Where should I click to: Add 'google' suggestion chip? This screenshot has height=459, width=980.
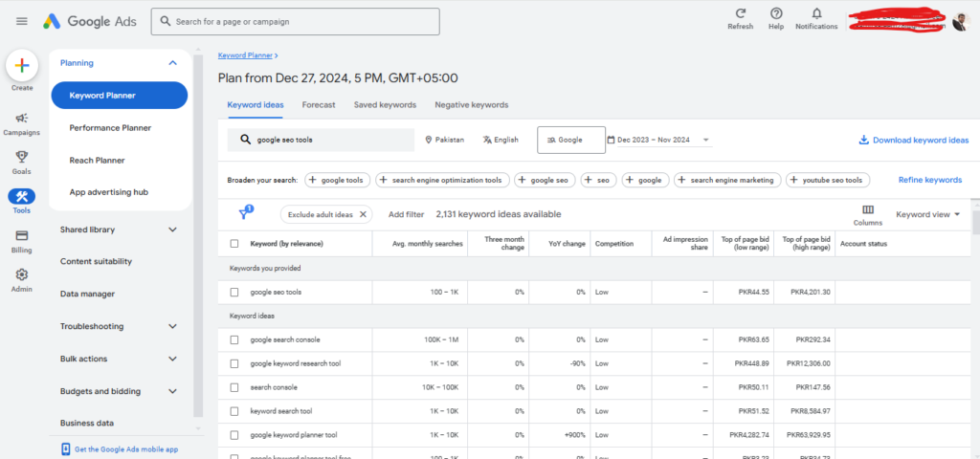click(x=646, y=180)
